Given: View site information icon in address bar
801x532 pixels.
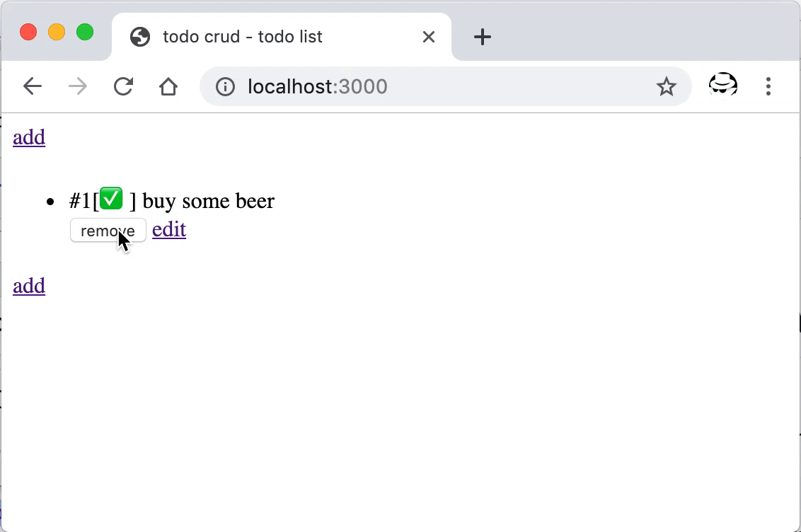Looking at the screenshot, I should 225,86.
